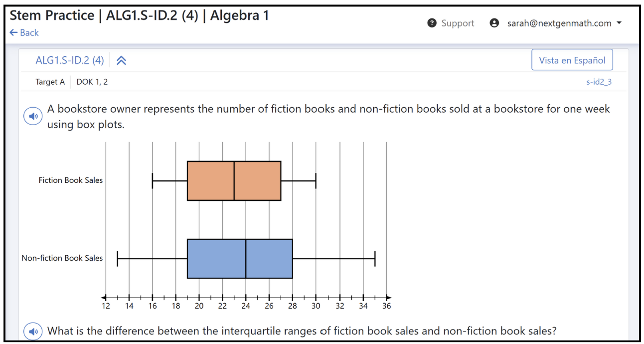Click the s-id2_3 item identifier link
Viewport: 644px width, 344px height.
point(599,82)
